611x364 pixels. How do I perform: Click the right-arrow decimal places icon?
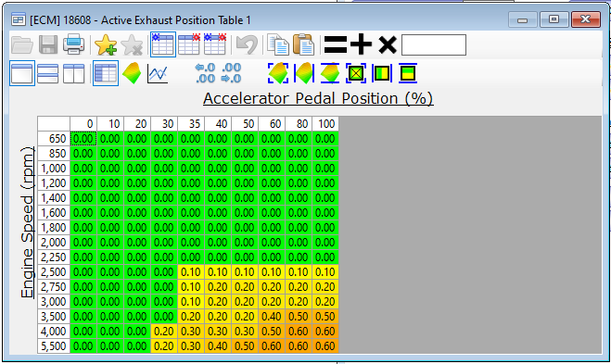coord(231,73)
